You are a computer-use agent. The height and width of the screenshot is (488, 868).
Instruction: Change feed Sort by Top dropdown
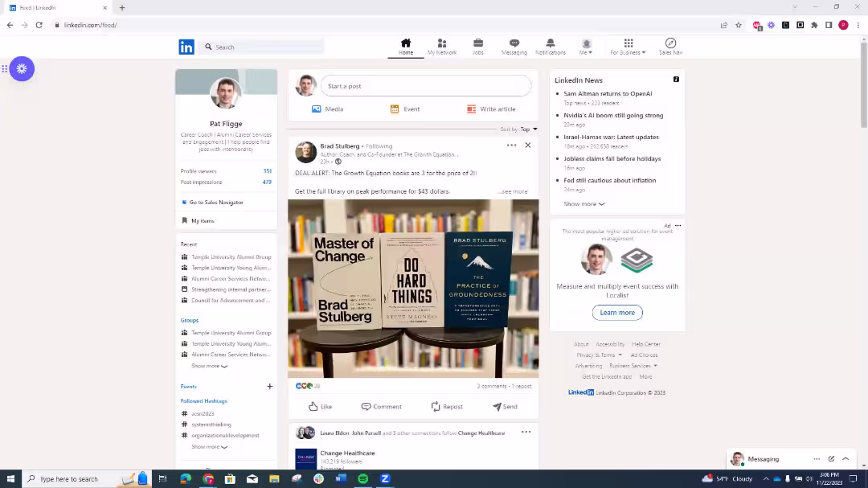529,129
